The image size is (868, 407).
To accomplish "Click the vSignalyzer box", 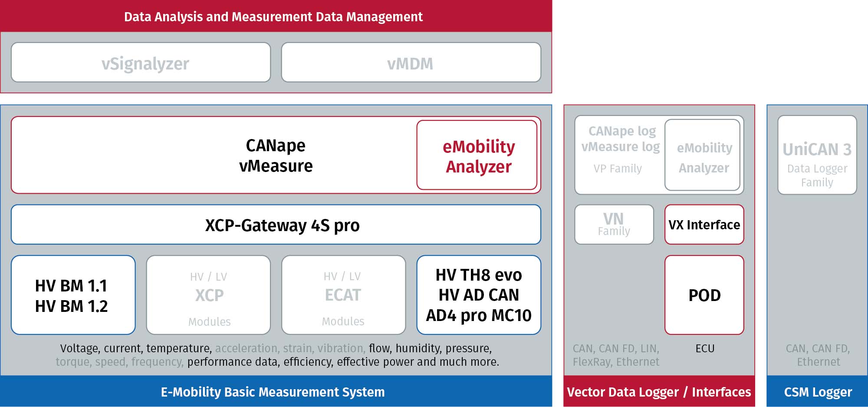I will (141, 63).
